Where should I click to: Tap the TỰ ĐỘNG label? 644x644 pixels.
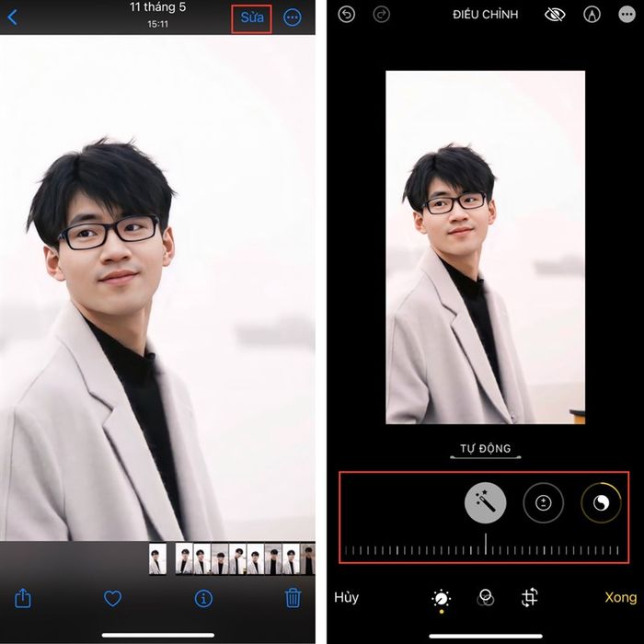[486, 448]
